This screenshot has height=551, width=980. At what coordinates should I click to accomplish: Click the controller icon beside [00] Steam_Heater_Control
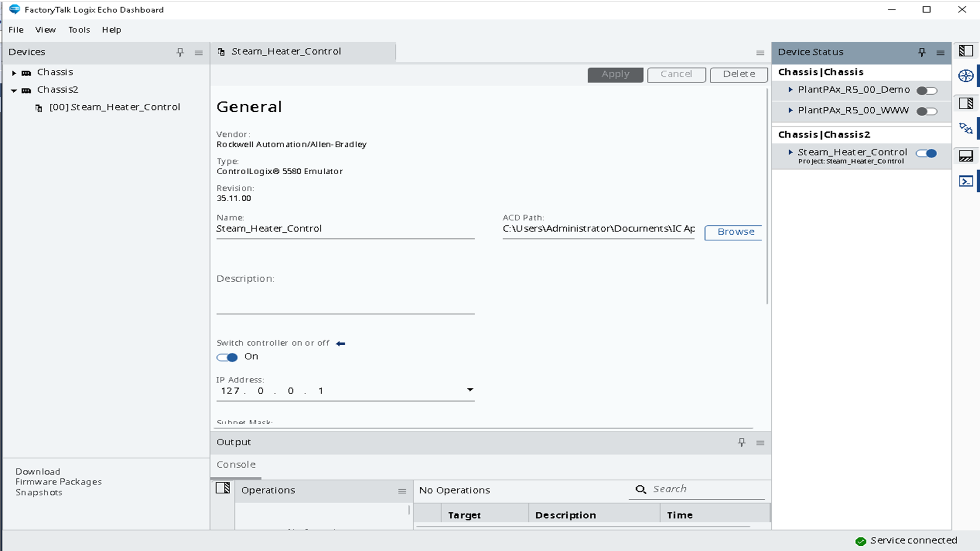(x=39, y=108)
